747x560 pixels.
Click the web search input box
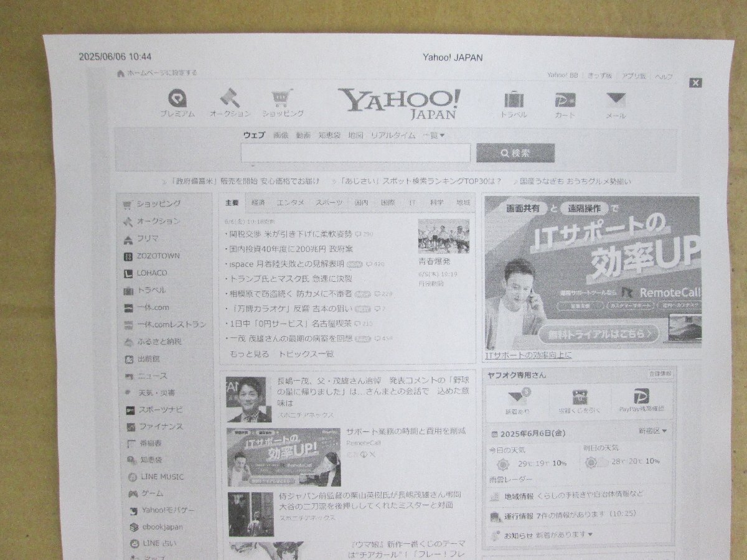click(355, 153)
